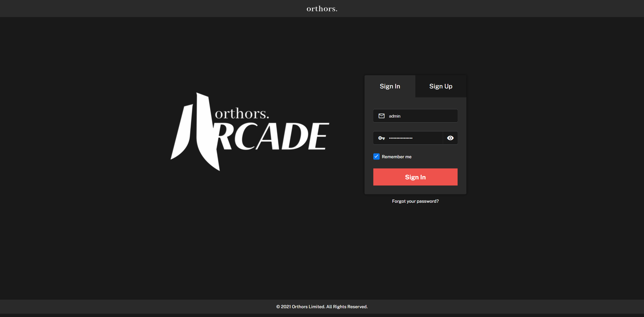Switch to the Sign Up tab

tap(441, 86)
